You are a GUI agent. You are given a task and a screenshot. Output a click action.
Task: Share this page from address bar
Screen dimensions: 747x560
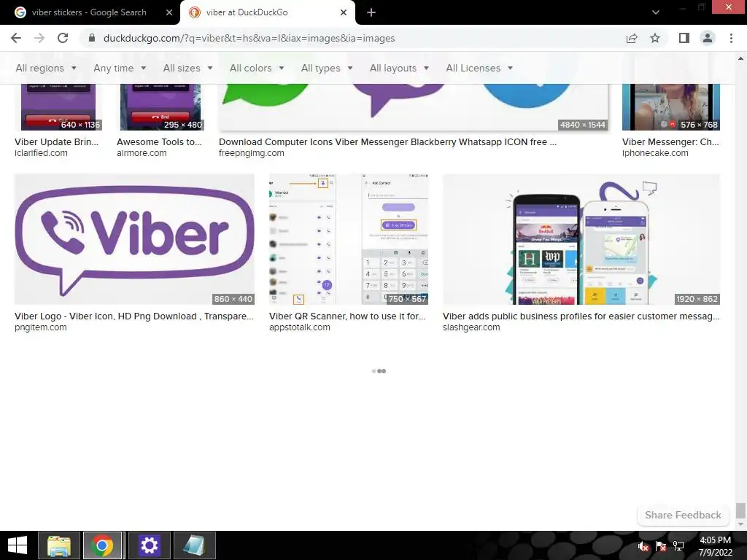(632, 38)
